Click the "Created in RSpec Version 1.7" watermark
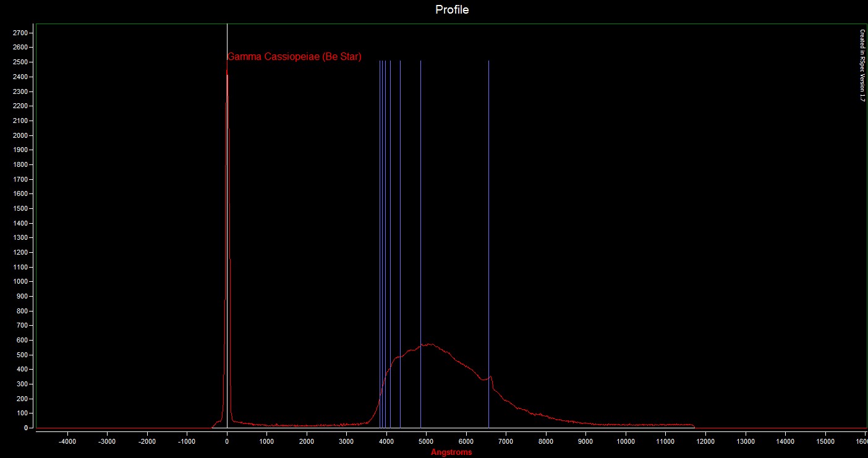 [862, 65]
